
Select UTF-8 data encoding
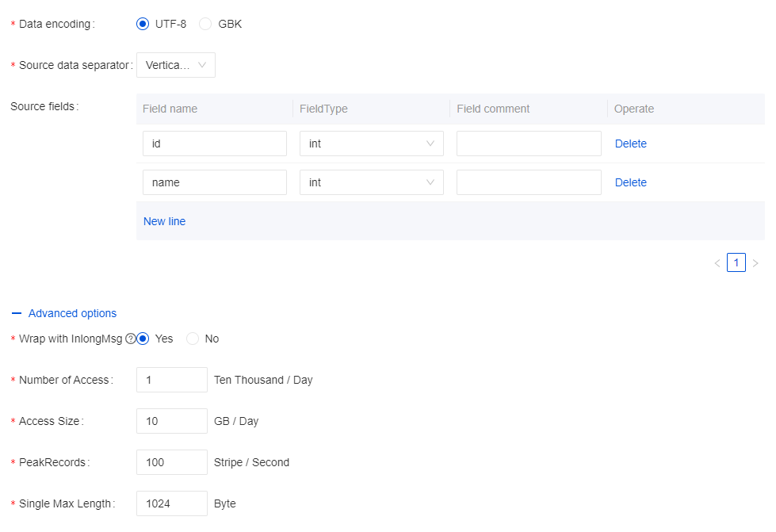coord(143,24)
